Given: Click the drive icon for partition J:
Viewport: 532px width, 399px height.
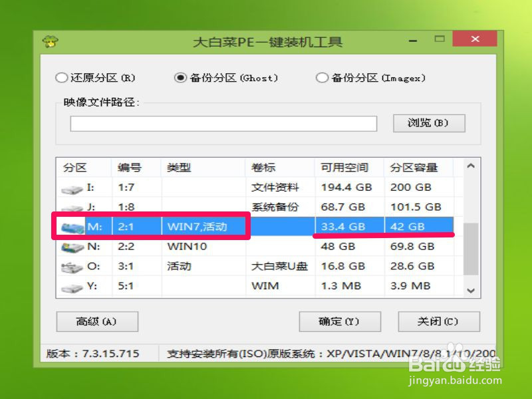Looking at the screenshot, I should pyautogui.click(x=72, y=208).
